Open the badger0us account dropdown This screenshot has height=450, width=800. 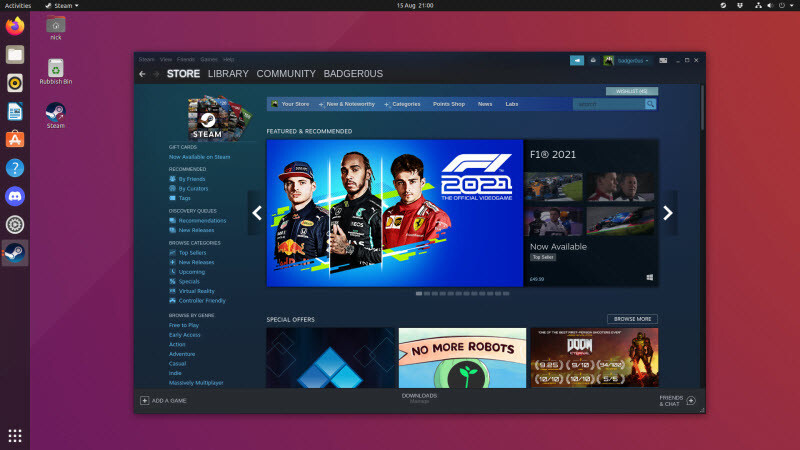[633, 61]
